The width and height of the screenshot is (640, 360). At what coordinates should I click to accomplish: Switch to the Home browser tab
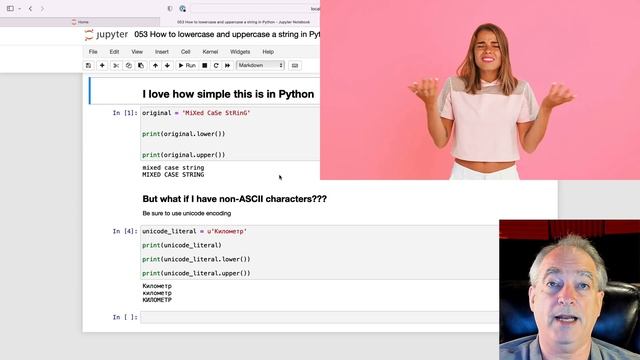(80, 22)
